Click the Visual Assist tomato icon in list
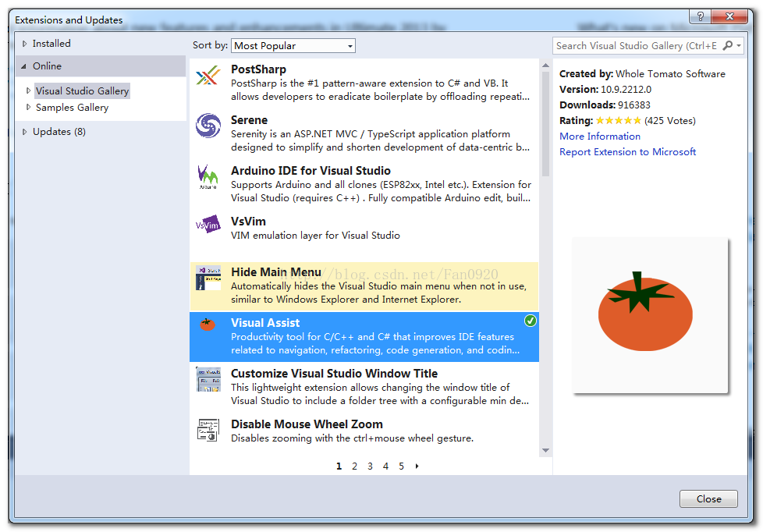 (x=208, y=325)
